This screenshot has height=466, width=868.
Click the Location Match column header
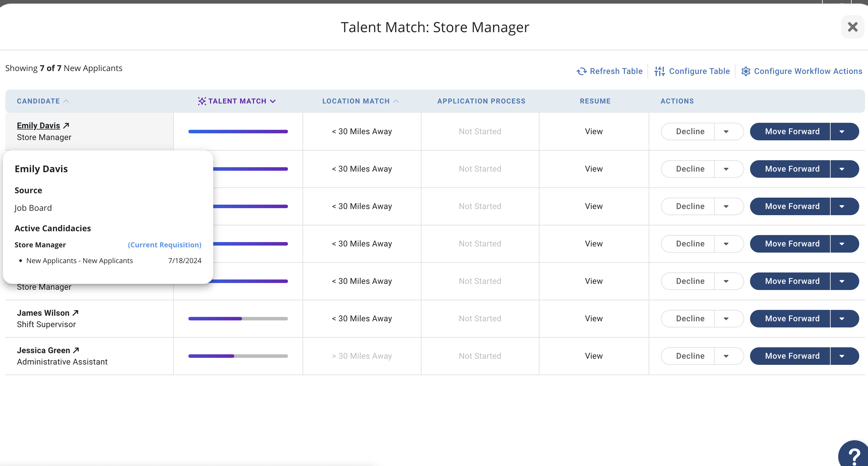click(x=356, y=101)
